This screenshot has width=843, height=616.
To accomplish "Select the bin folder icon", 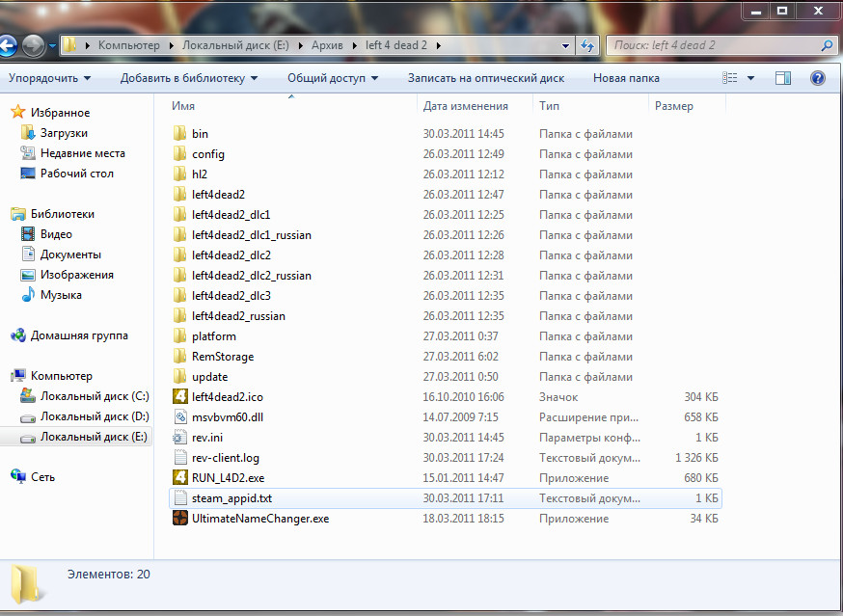I will 179,133.
